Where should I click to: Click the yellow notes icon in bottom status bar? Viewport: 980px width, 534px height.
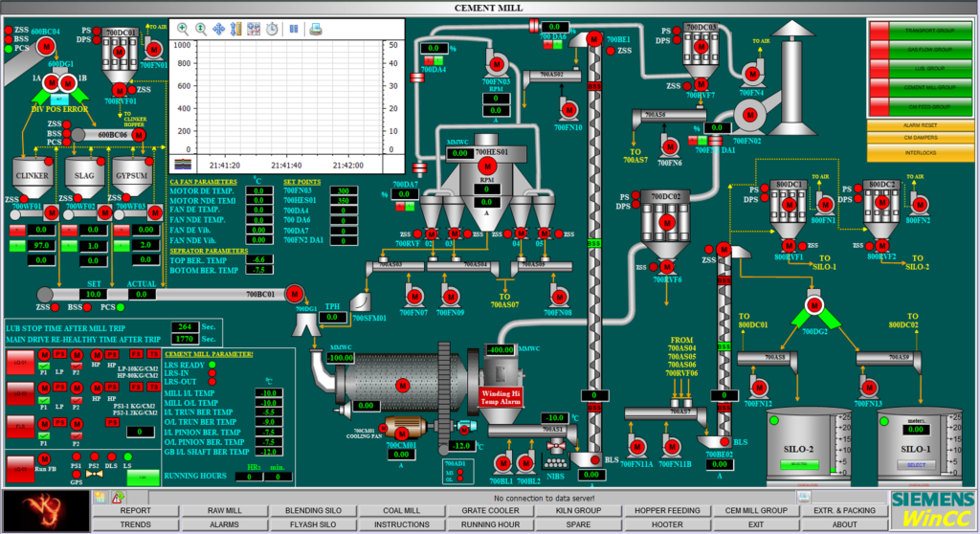click(100, 498)
